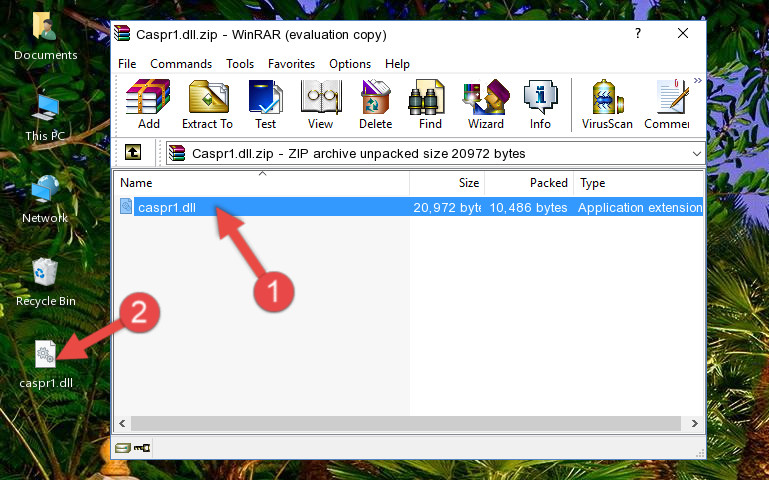This screenshot has width=769, height=480.
Task: Run the Test archive tool
Action: pos(265,104)
